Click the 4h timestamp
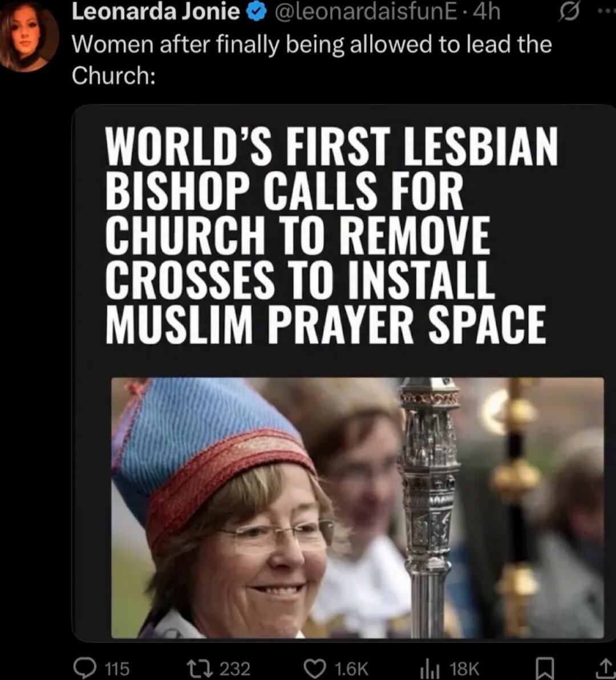The height and width of the screenshot is (680, 616). tap(487, 13)
